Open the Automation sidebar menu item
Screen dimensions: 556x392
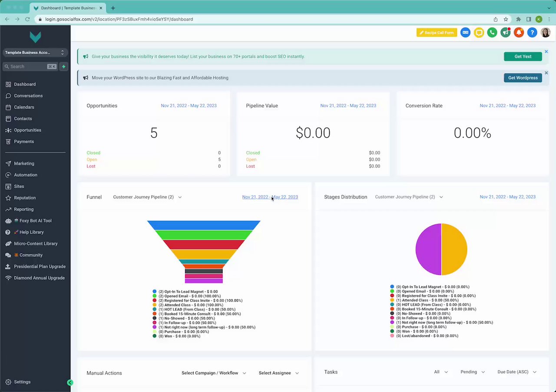[x=26, y=175]
